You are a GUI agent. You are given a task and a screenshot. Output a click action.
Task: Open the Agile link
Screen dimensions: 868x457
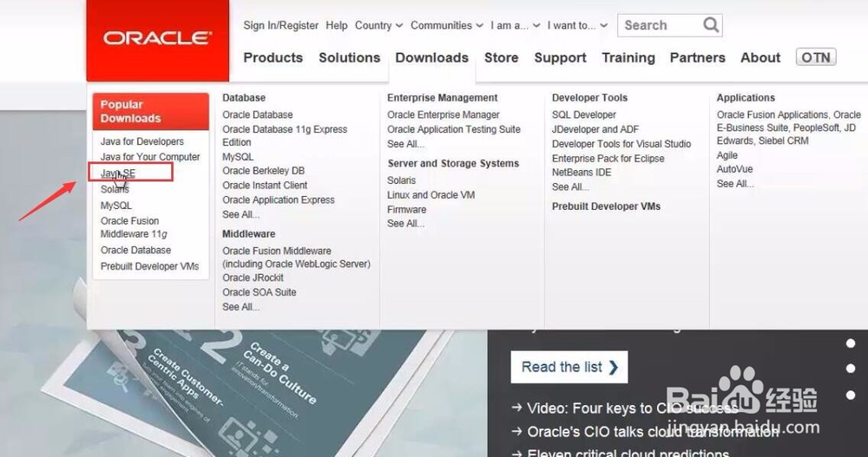pos(727,155)
